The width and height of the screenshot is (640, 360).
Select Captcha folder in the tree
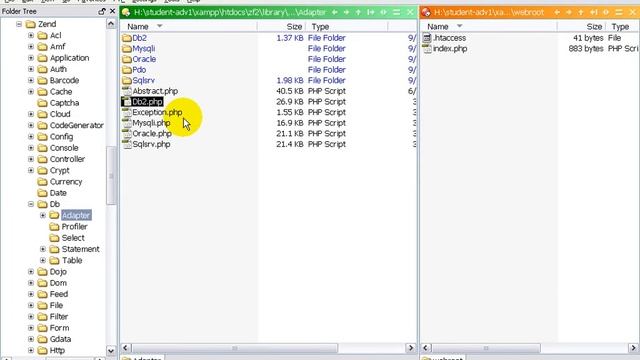pos(64,103)
